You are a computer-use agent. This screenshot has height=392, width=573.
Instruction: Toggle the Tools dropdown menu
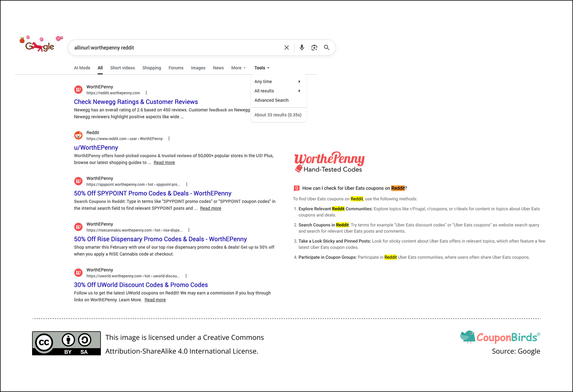coord(262,68)
